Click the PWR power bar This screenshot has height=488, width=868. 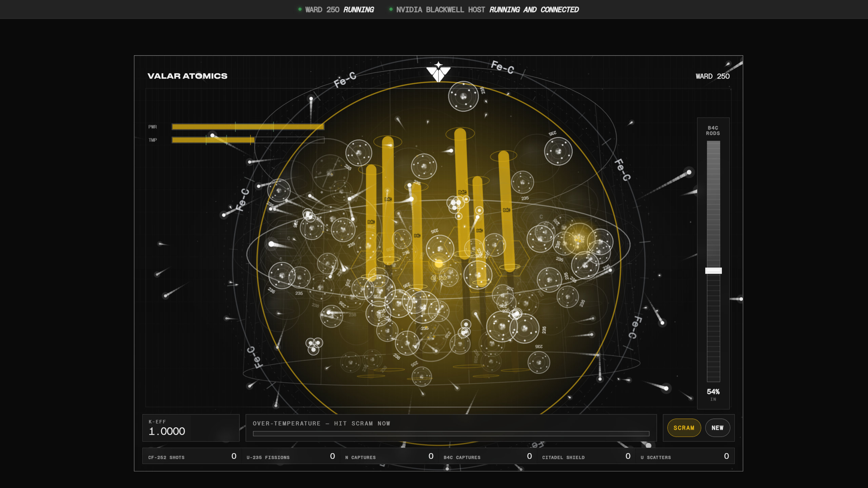pyautogui.click(x=248, y=127)
